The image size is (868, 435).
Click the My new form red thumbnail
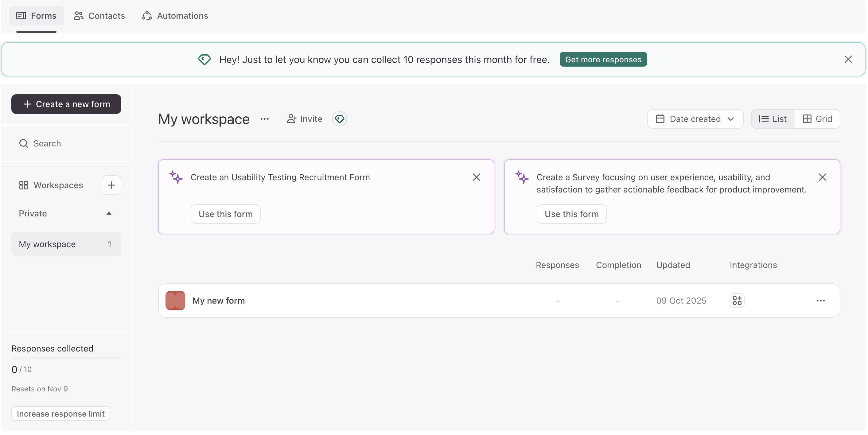point(175,301)
